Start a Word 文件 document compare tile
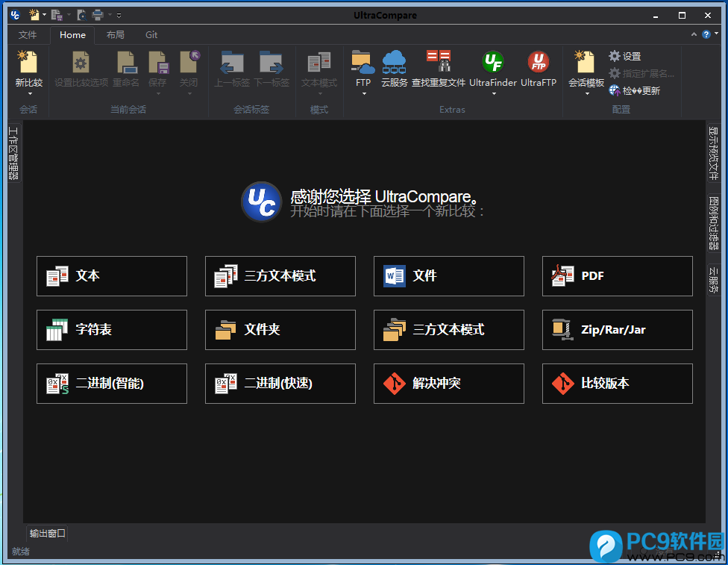This screenshot has width=728, height=565. 449,276
